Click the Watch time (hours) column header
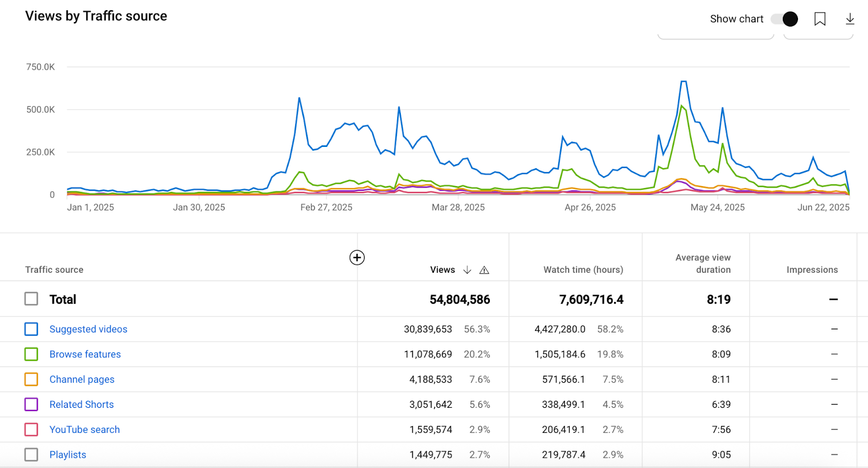 583,270
